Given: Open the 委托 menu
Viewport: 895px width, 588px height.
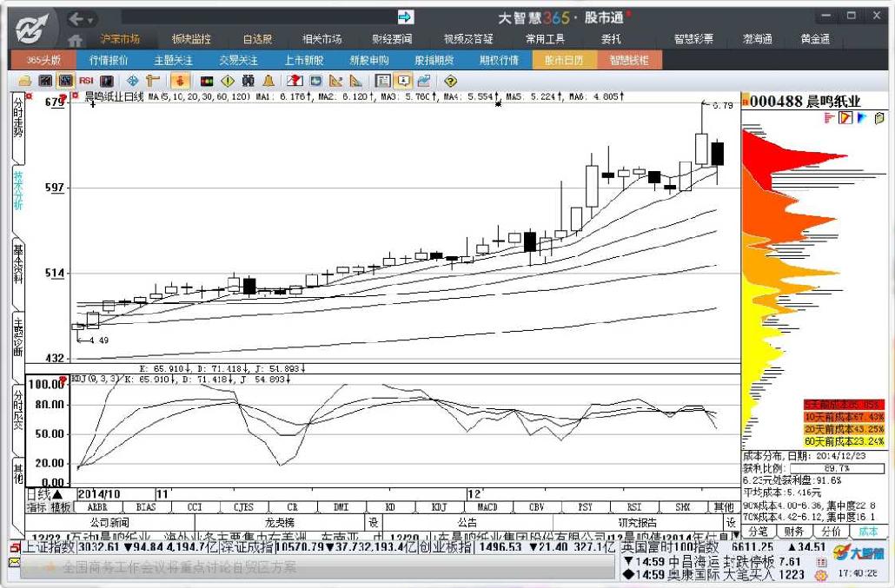Looking at the screenshot, I should click(612, 39).
